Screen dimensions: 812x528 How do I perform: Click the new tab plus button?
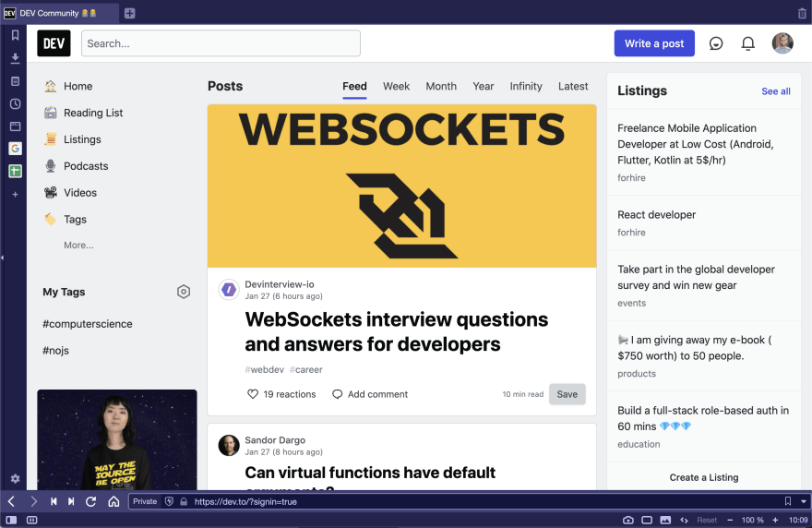[129, 14]
